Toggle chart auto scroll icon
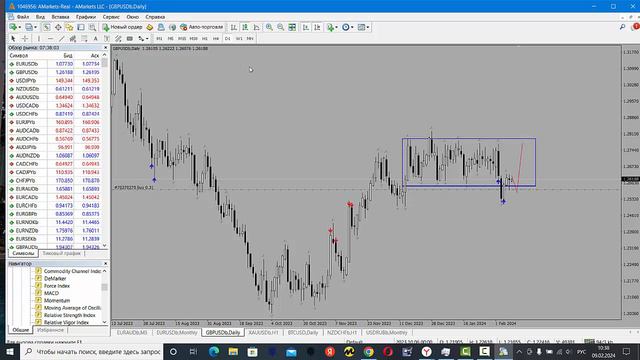 [306, 27]
